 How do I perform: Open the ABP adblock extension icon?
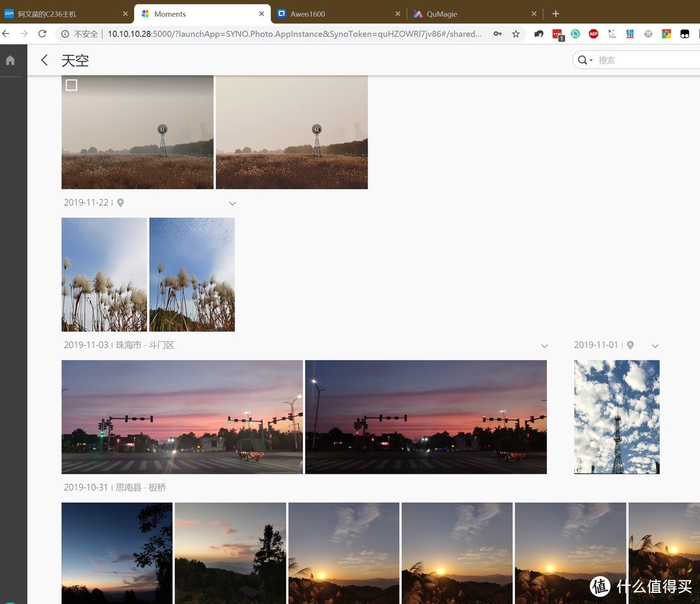click(593, 34)
